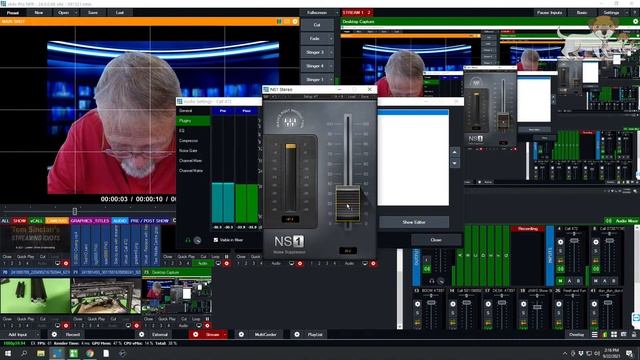The height and width of the screenshot is (360, 640).
Task: Expand the Stream button dropdown arrow
Action: pyautogui.click(x=224, y=334)
